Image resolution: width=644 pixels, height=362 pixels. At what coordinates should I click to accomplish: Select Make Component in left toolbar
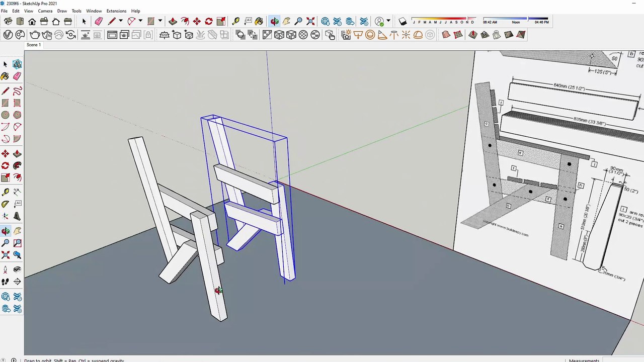tap(17, 64)
